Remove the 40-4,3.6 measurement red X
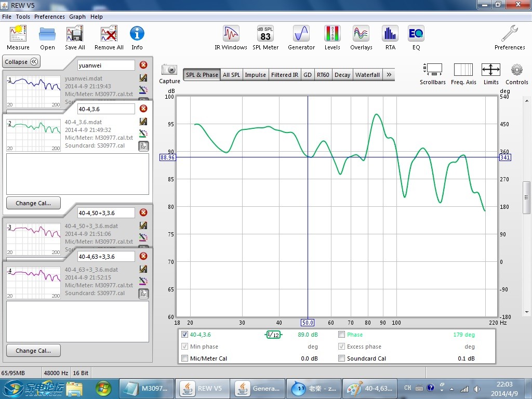Image resolution: width=532 pixels, height=399 pixels. 143,109
